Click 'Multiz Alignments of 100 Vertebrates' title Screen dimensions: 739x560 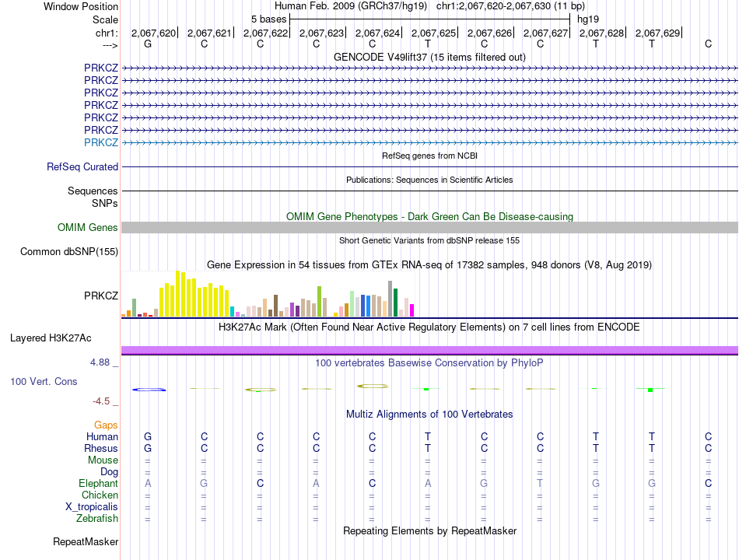tap(429, 415)
